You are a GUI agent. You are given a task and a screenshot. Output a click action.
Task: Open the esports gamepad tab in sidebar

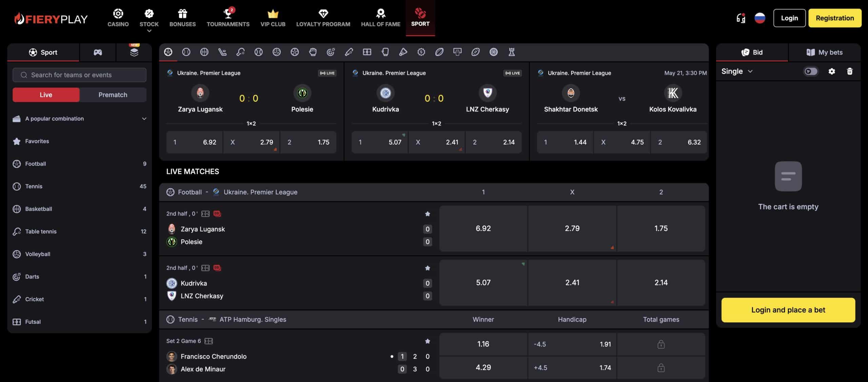[x=98, y=52]
